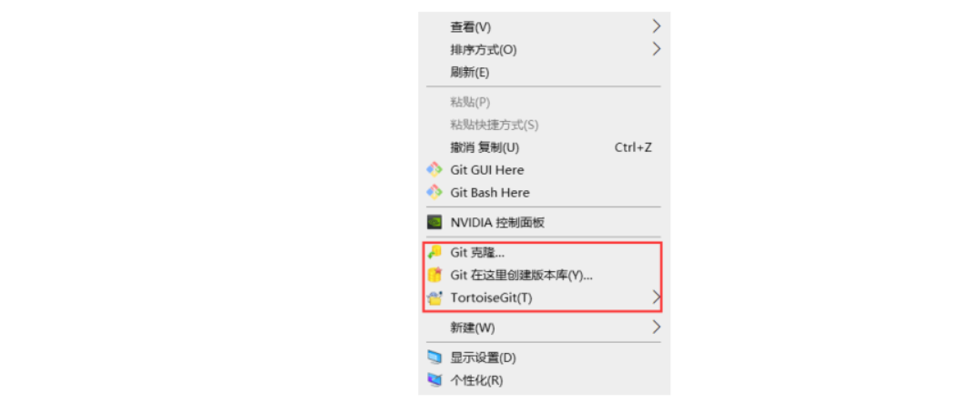Open 显示设置(D) from context menu
This screenshot has height=403, width=980.
tap(544, 358)
